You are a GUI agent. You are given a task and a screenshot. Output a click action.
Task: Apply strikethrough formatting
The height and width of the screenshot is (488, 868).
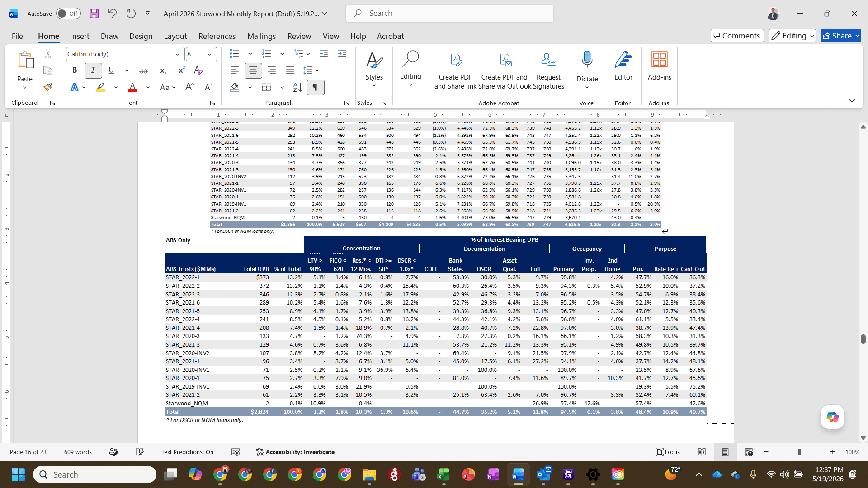point(144,70)
